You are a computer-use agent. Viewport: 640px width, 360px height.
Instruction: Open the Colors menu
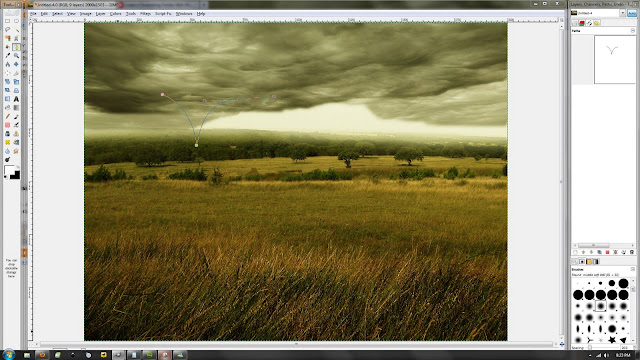point(115,13)
